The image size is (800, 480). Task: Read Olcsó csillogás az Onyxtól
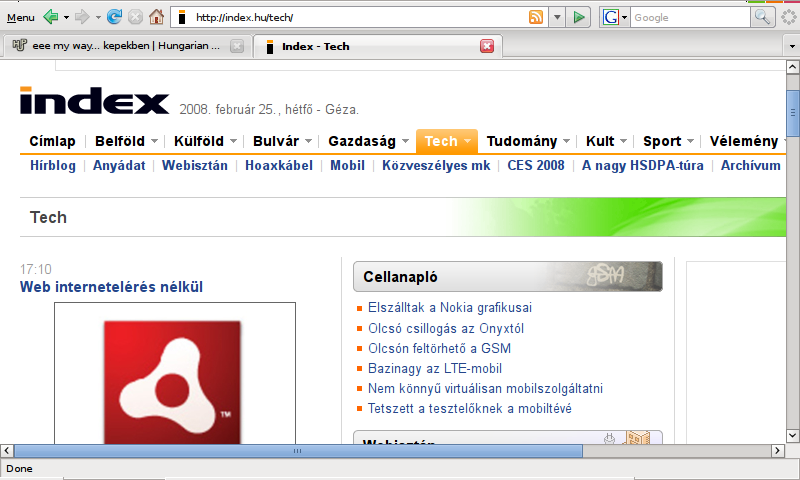click(446, 328)
